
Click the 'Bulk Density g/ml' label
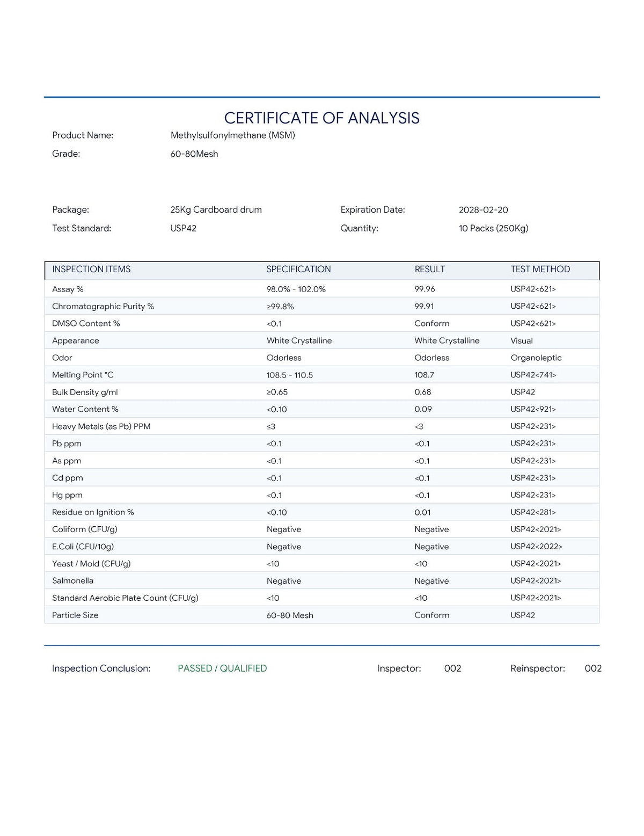click(85, 392)
